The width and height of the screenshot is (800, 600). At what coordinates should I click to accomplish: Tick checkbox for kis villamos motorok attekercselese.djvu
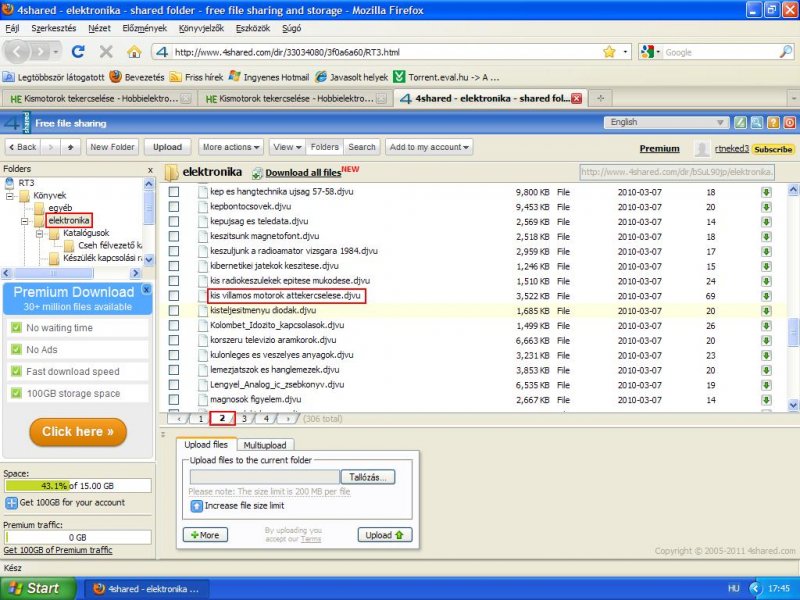point(174,295)
